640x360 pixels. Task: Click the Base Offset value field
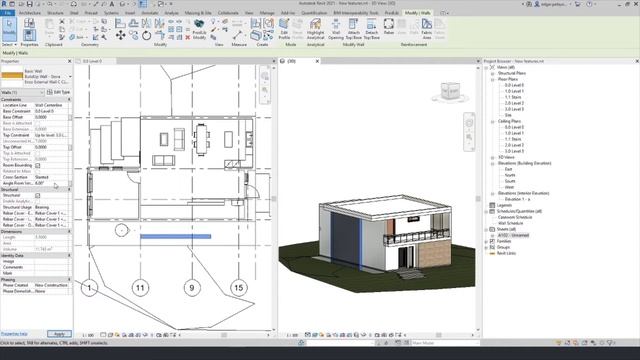(x=51, y=117)
